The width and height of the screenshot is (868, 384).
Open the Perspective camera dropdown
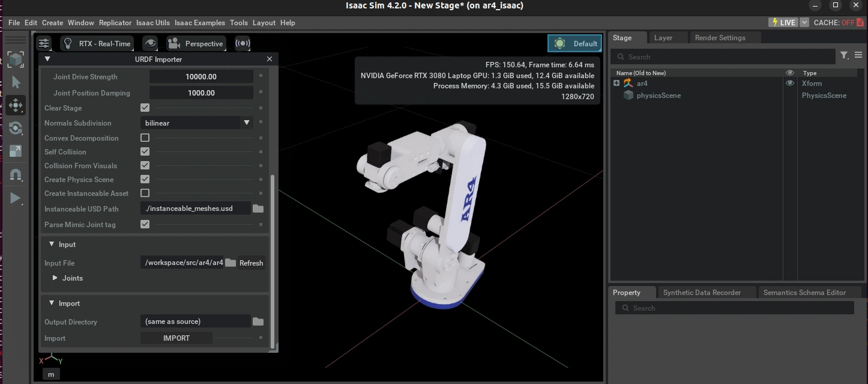coord(196,43)
